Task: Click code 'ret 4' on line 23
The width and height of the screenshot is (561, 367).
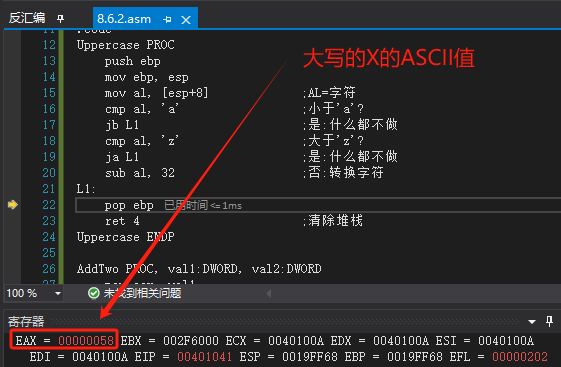Action: tap(122, 221)
